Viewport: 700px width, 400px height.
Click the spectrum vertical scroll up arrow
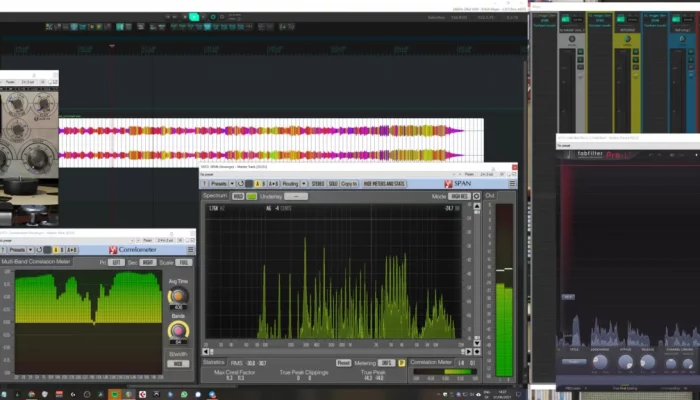477,206
